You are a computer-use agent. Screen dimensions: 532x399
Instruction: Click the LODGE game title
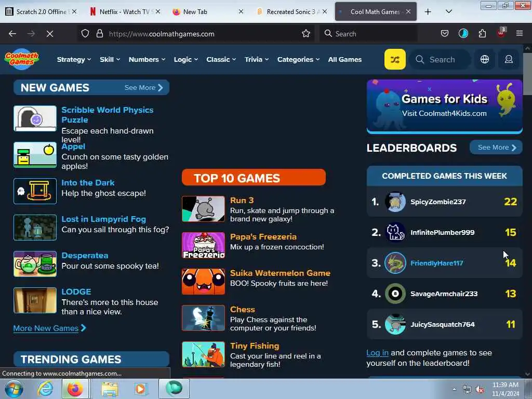point(76,292)
